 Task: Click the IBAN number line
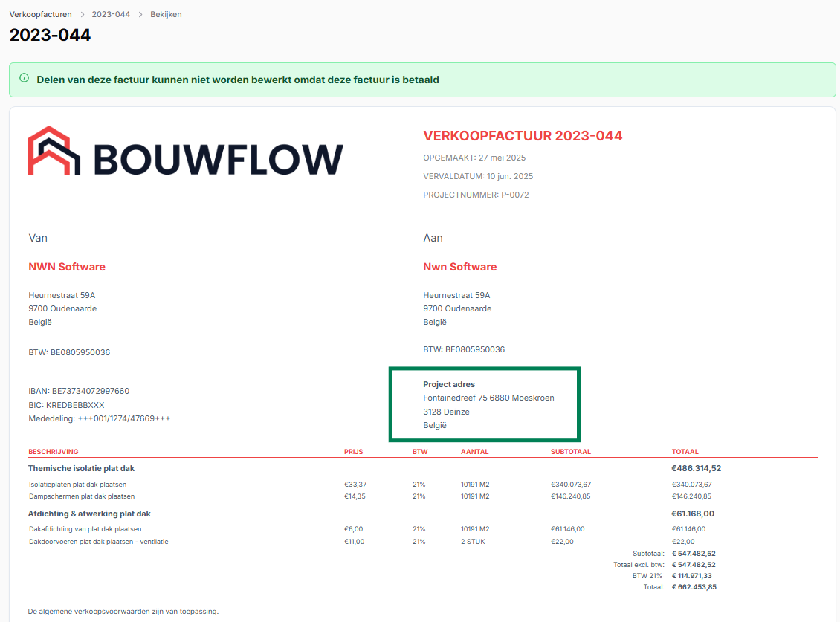pyautogui.click(x=79, y=391)
